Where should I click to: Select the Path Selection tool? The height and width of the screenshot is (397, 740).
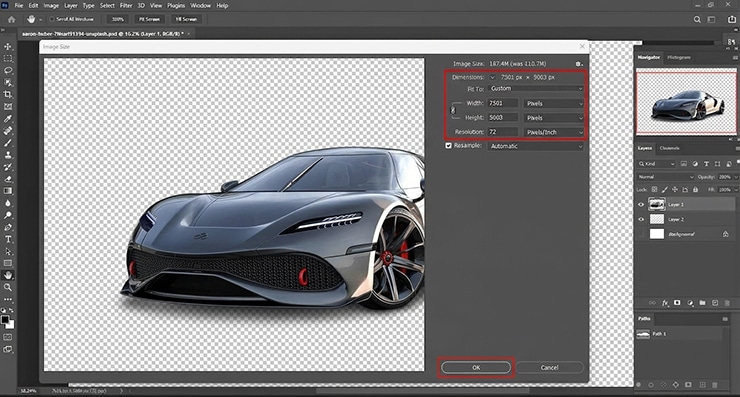point(8,251)
